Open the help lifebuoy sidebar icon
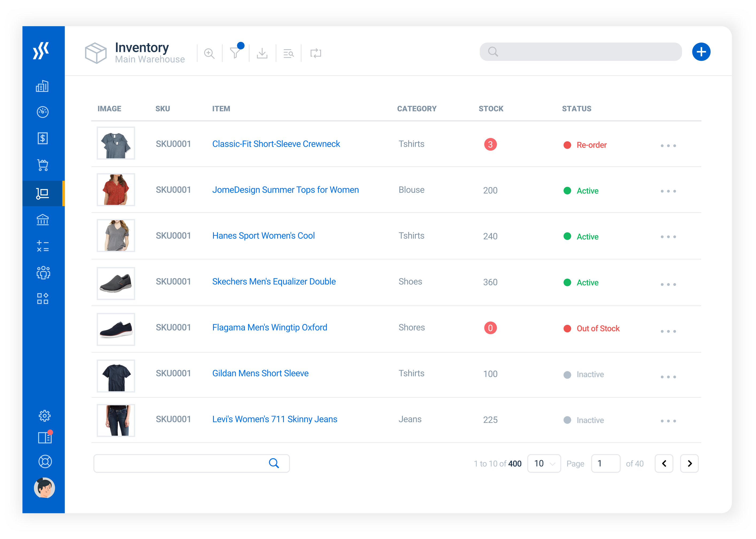The width and height of the screenshot is (756, 539). coord(45,461)
